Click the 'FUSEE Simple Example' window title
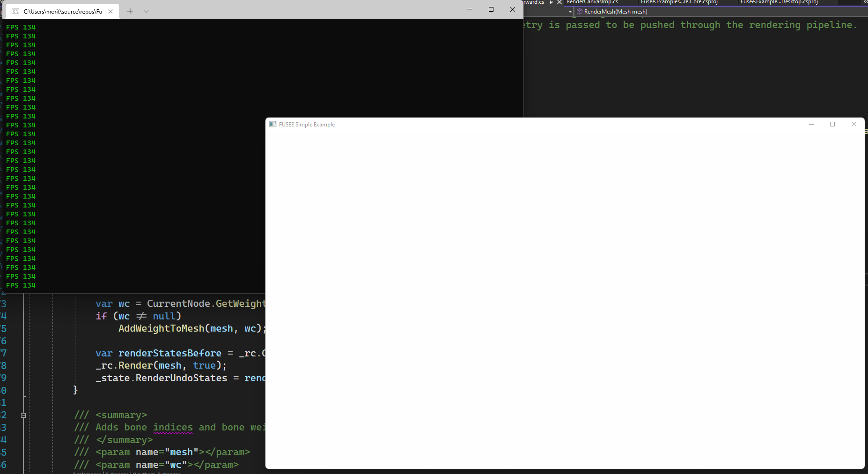The height and width of the screenshot is (474, 868). click(307, 125)
